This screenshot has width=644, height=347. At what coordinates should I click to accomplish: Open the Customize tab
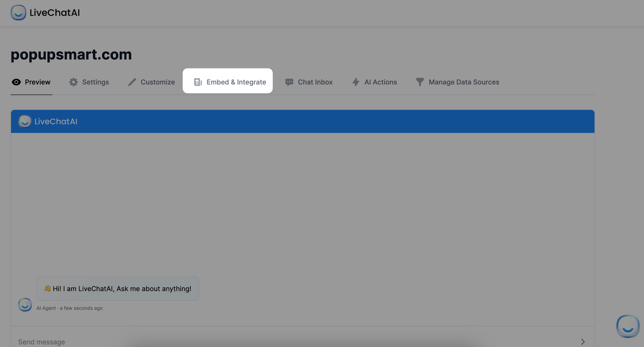[151, 82]
